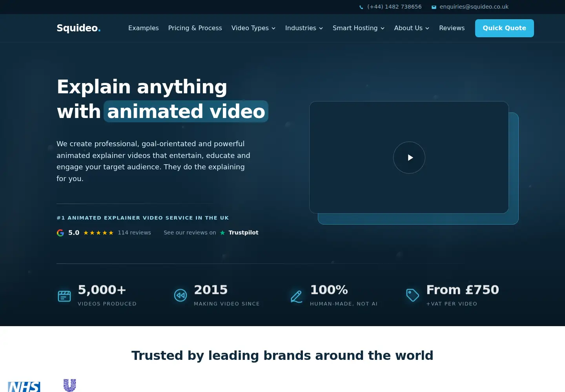Click 'Trusted by leading brands' heading
Screen dimensions: 565x392
tap(282, 356)
